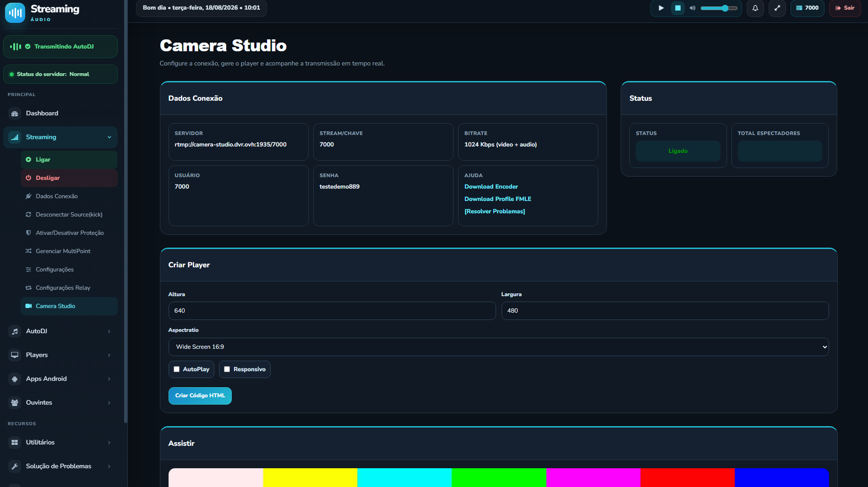Click the Criar Código HTML button
868x487 pixels.
pyautogui.click(x=200, y=396)
